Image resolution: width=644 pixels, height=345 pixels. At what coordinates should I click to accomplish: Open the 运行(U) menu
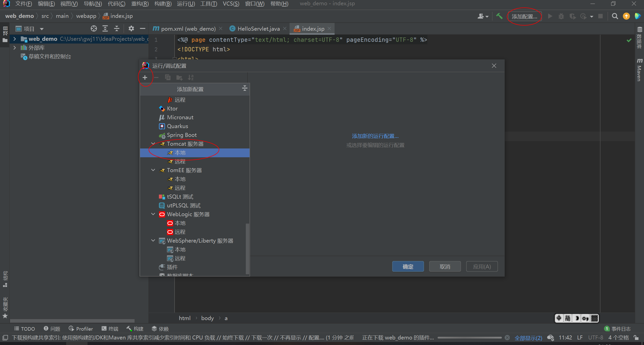pos(186,4)
